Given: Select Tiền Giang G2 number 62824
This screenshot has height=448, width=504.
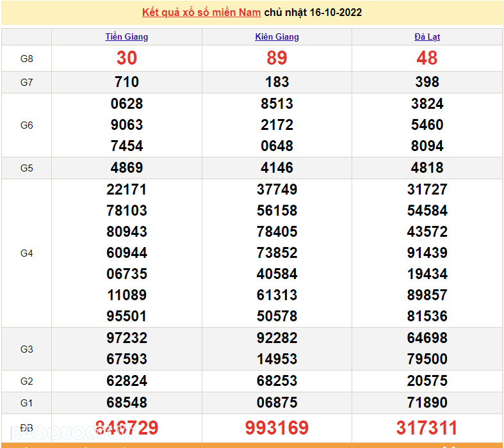Looking at the screenshot, I should pyautogui.click(x=127, y=381).
